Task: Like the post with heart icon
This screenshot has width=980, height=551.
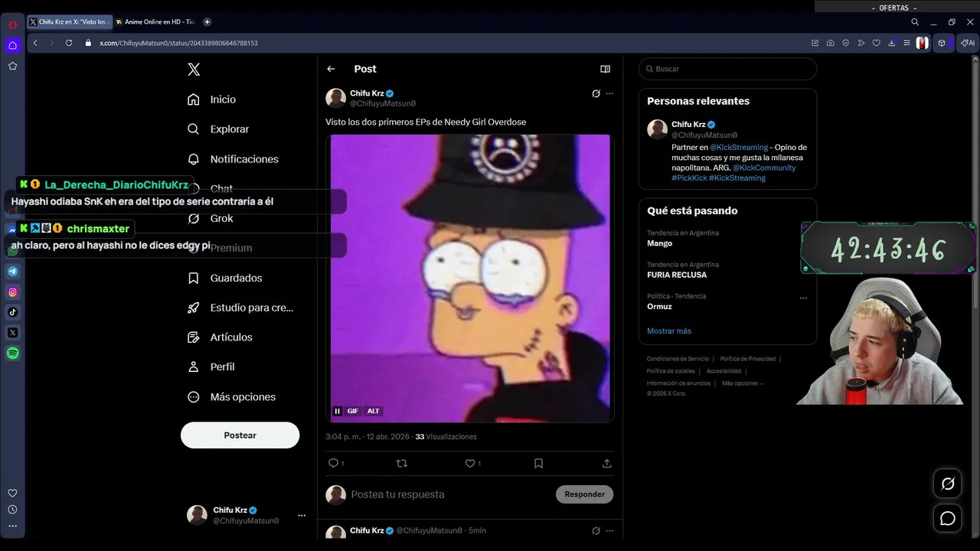Action: (x=470, y=463)
